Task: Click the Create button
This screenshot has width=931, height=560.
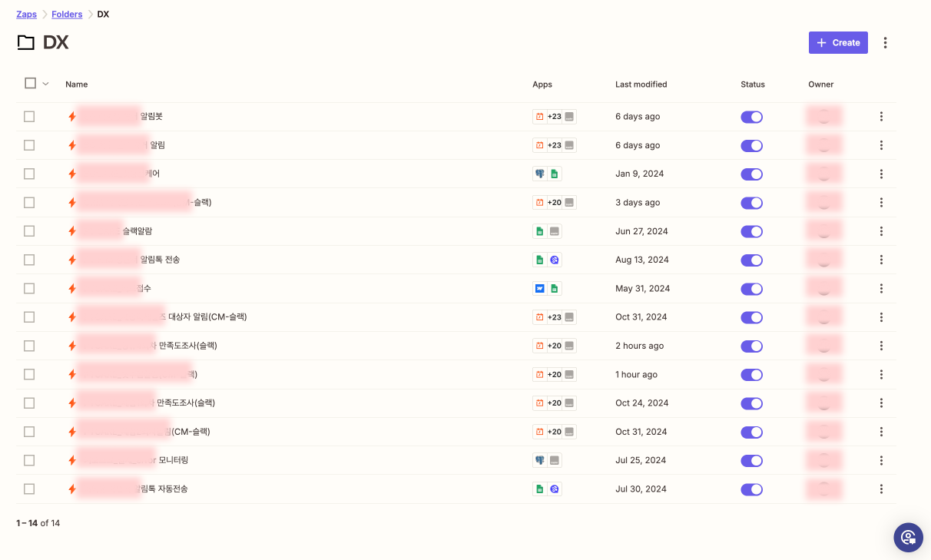Action: [838, 43]
